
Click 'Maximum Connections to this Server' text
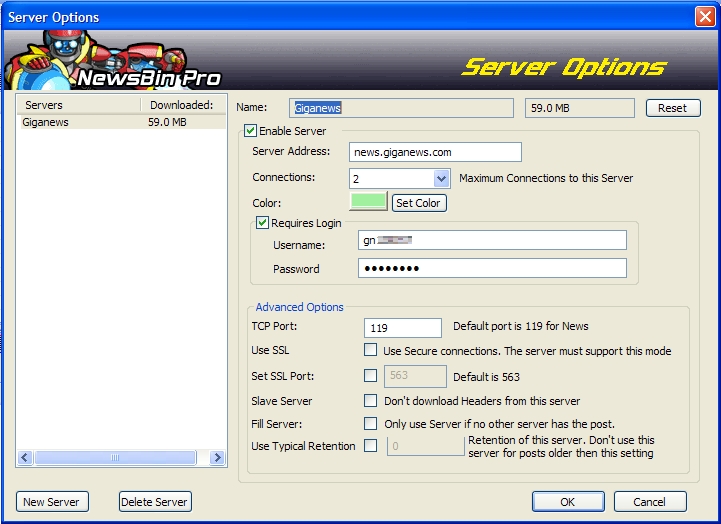(x=546, y=178)
